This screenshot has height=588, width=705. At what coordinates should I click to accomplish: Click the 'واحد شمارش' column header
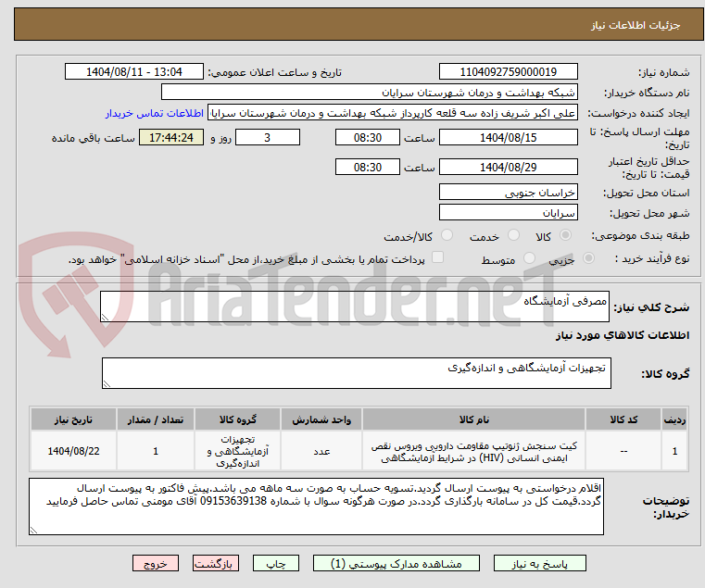tap(321, 419)
